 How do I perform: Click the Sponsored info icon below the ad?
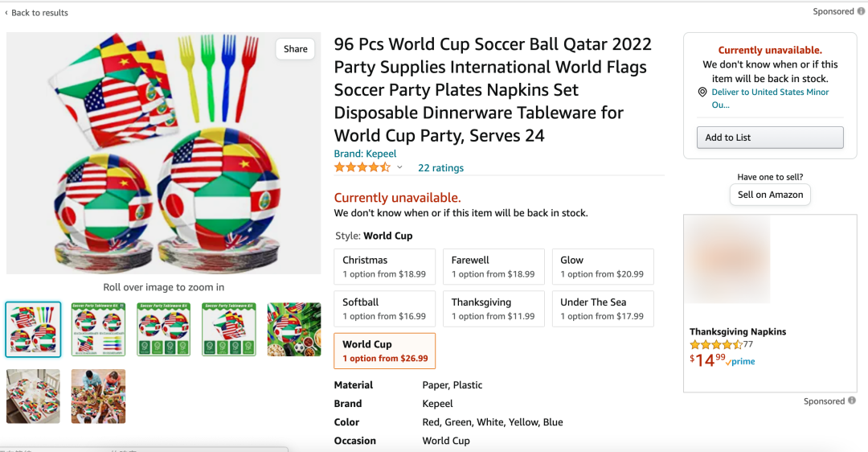coord(852,401)
